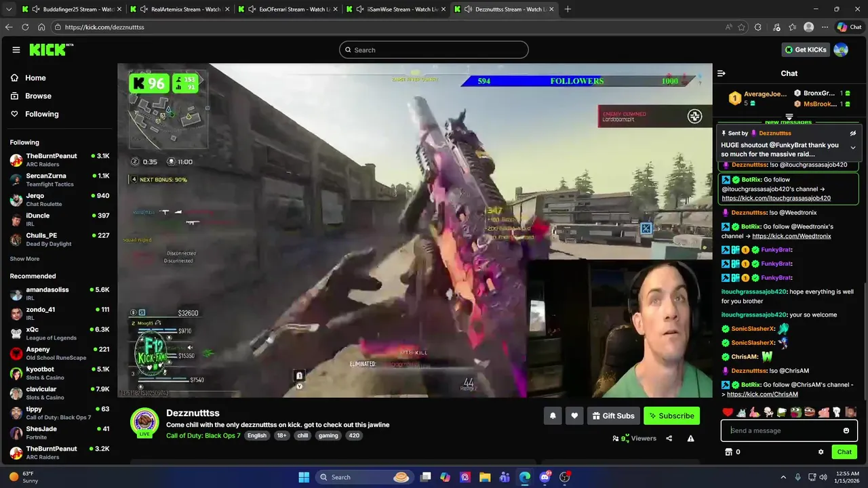The height and width of the screenshot is (488, 868).
Task: Click the Get KICKs button
Action: click(806, 49)
